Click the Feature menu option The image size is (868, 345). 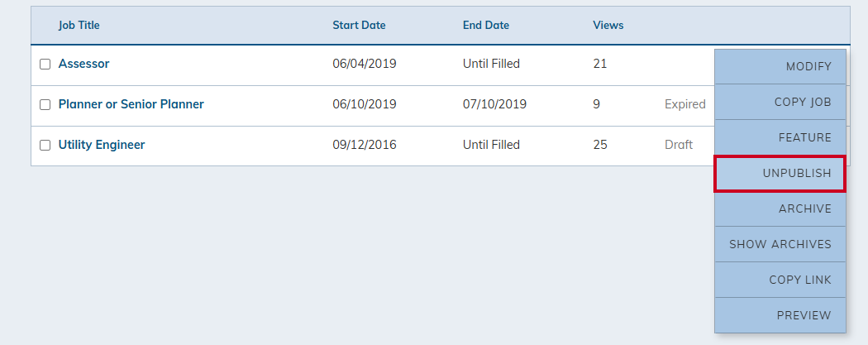click(x=780, y=137)
